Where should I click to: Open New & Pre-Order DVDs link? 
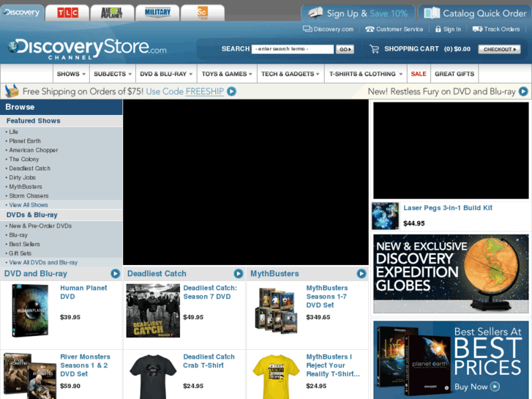tap(40, 225)
